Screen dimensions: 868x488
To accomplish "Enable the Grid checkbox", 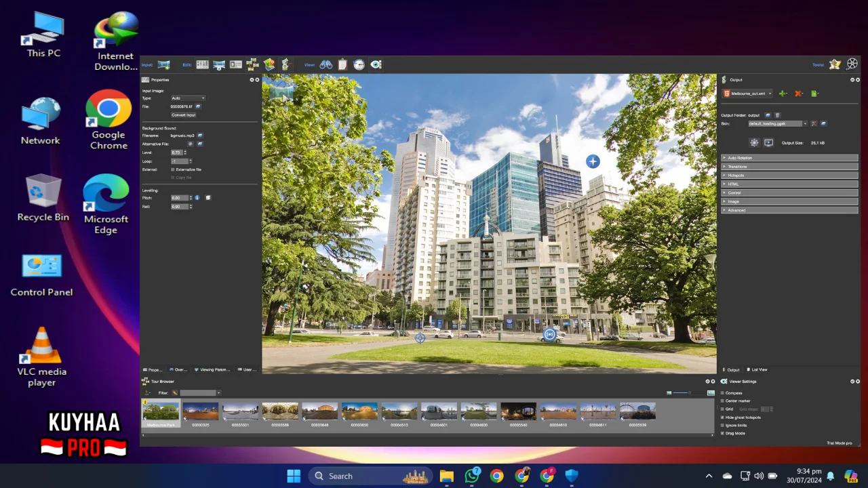I will (x=722, y=409).
